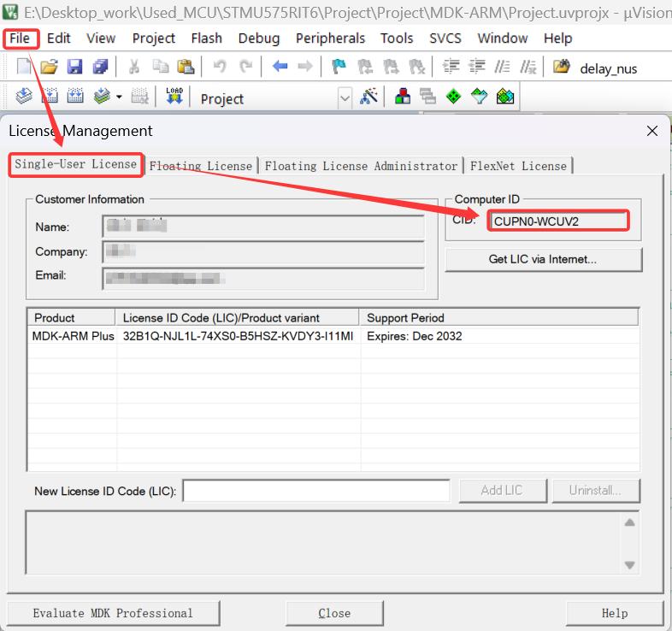Viewport: 672px width, 631px height.
Task: Click the Undo arrow icon
Action: pyautogui.click(x=220, y=67)
